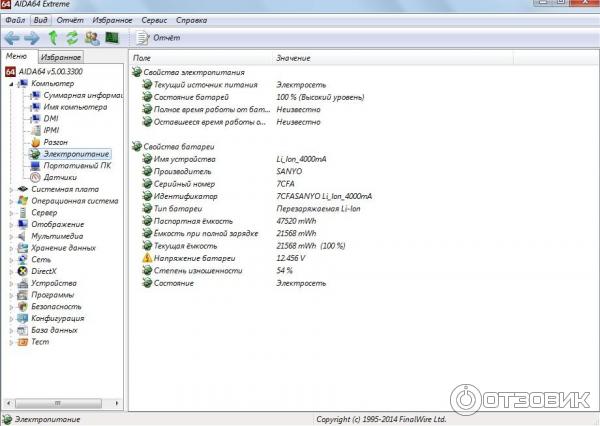Select the DirectX tree item
Image resolution: width=600 pixels, height=426 pixels.
[44, 271]
